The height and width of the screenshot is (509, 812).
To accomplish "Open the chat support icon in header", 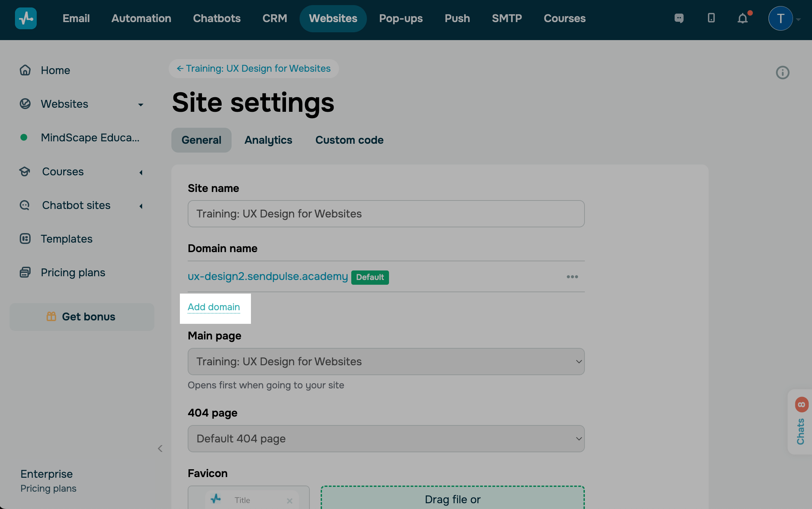I will (679, 18).
